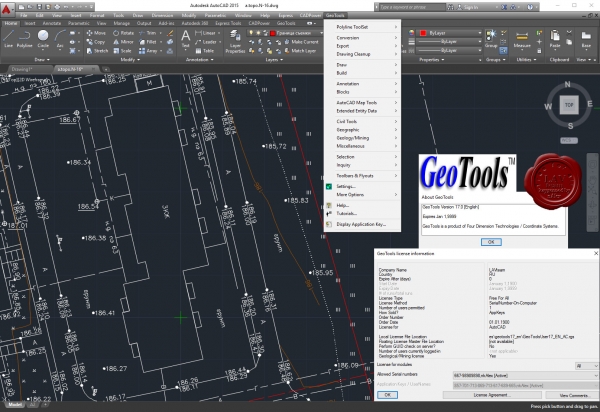
Task: Click the Trim tool
Action: [x=148, y=33]
